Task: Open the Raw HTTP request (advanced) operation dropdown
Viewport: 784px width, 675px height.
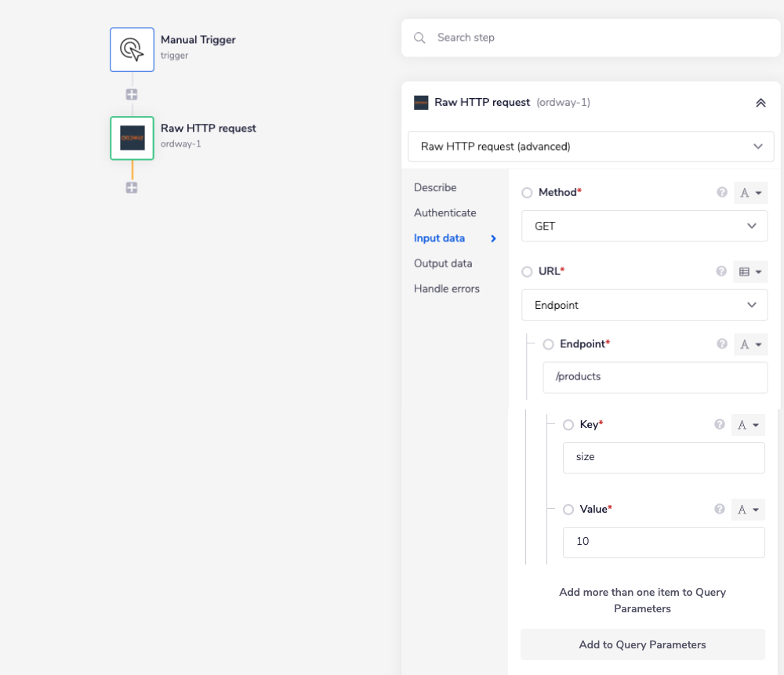Action: pyautogui.click(x=590, y=147)
